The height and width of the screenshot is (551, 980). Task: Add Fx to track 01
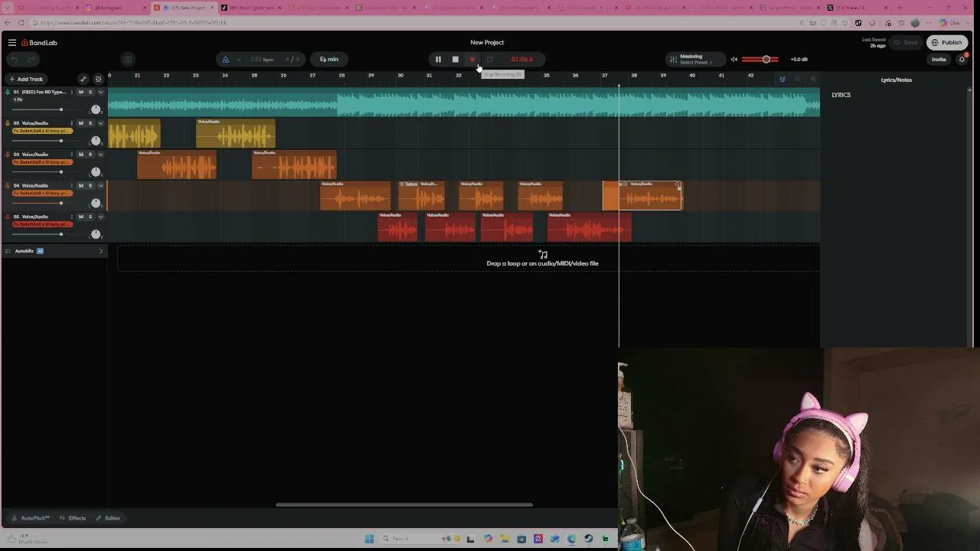[x=18, y=99]
